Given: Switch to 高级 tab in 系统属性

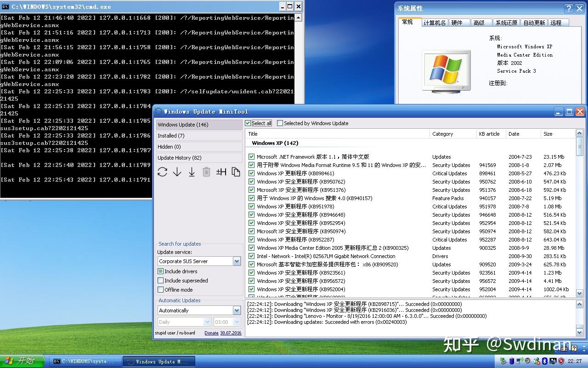Looking at the screenshot, I should pyautogui.click(x=481, y=23).
